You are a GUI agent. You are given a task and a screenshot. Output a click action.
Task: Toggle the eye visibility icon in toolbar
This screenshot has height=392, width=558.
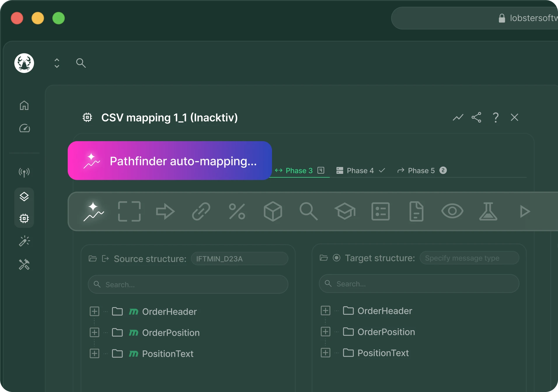452,211
